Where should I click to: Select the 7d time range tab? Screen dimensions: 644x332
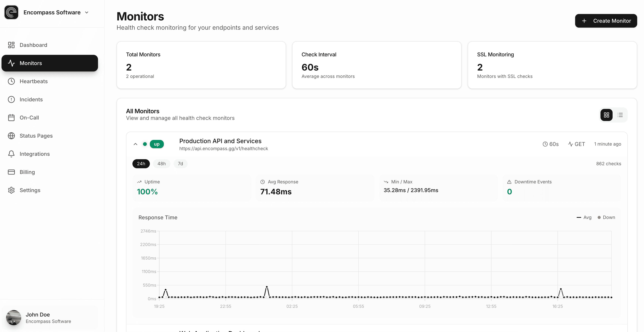180,164
